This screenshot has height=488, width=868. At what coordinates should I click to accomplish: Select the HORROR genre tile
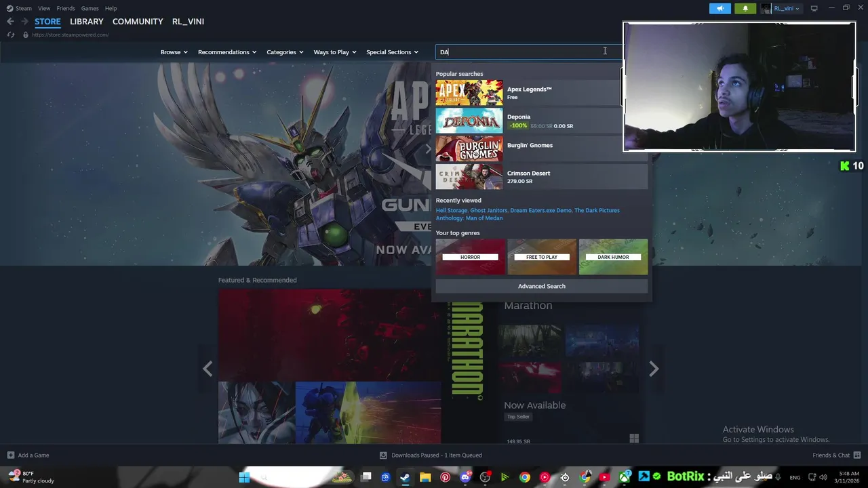pos(470,257)
